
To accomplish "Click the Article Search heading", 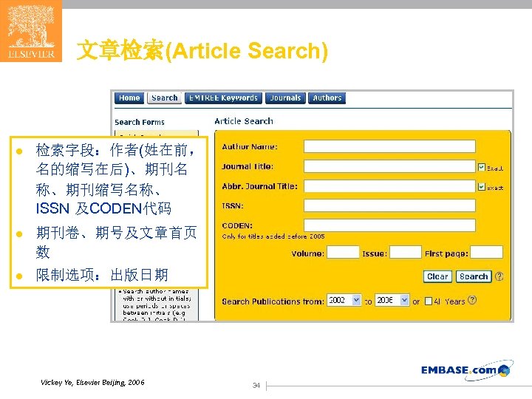I will pos(244,121).
